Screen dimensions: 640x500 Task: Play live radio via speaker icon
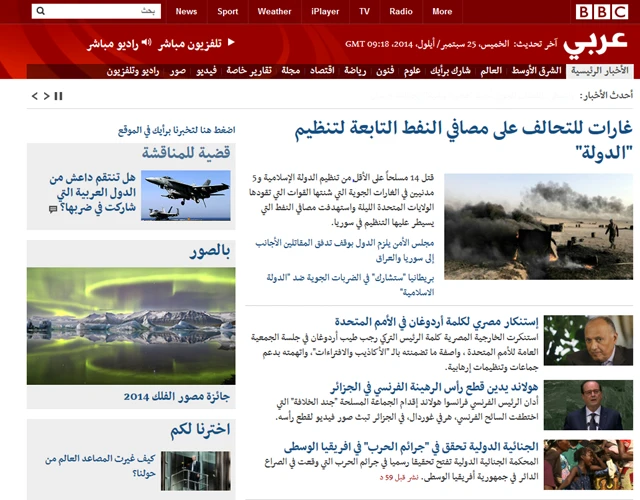coord(146,44)
